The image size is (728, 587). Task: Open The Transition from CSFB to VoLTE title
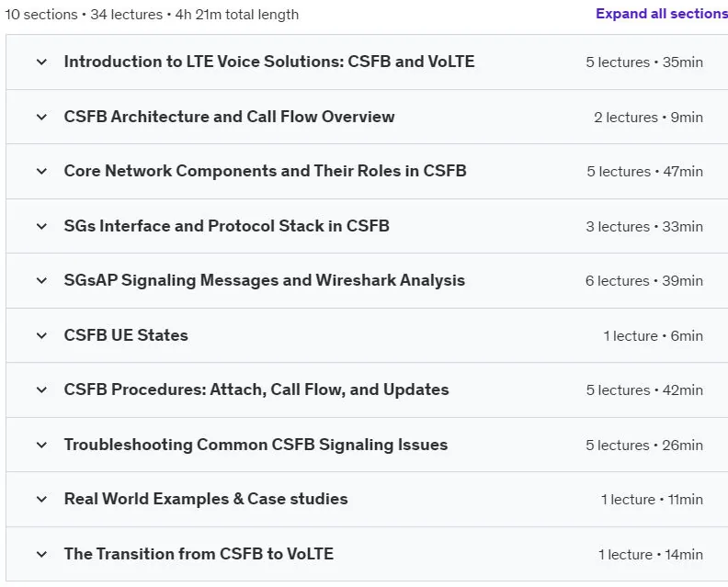coord(199,554)
